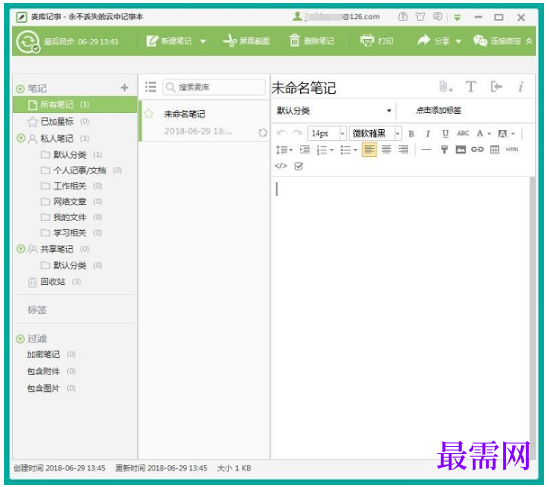Open the 网络文章 folder
This screenshot has height=487, width=549.
69,202
